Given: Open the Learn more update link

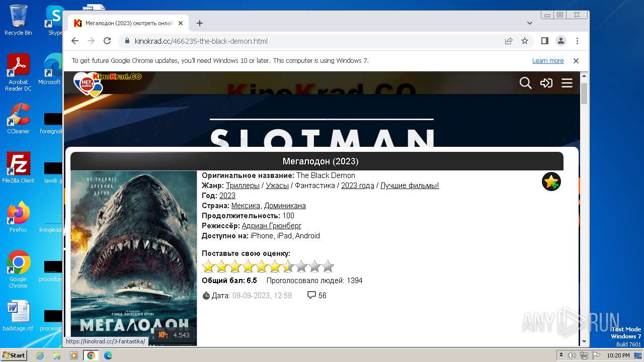Looking at the screenshot, I should pos(548,60).
